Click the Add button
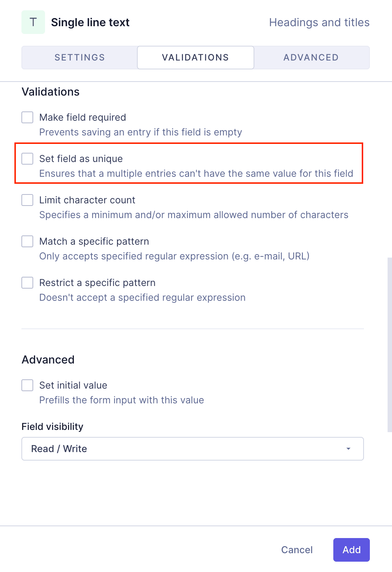 click(x=351, y=550)
